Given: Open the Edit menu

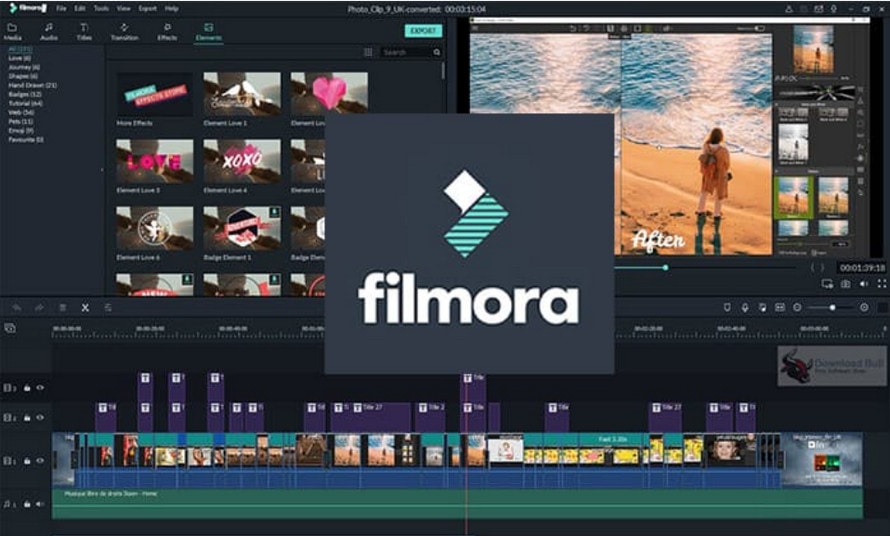Looking at the screenshot, I should click(80, 9).
